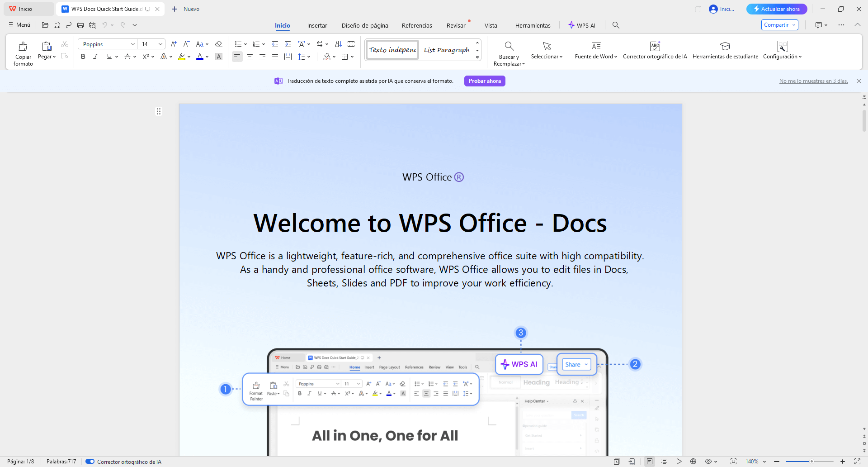Screen dimensions: 868x467
Task: Click the blue font color swatch
Action: 200,57
